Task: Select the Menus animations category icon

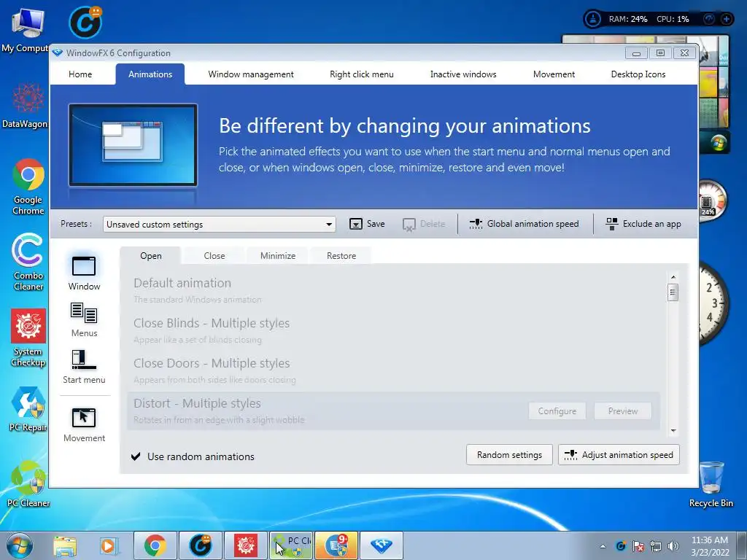Action: pyautogui.click(x=84, y=313)
